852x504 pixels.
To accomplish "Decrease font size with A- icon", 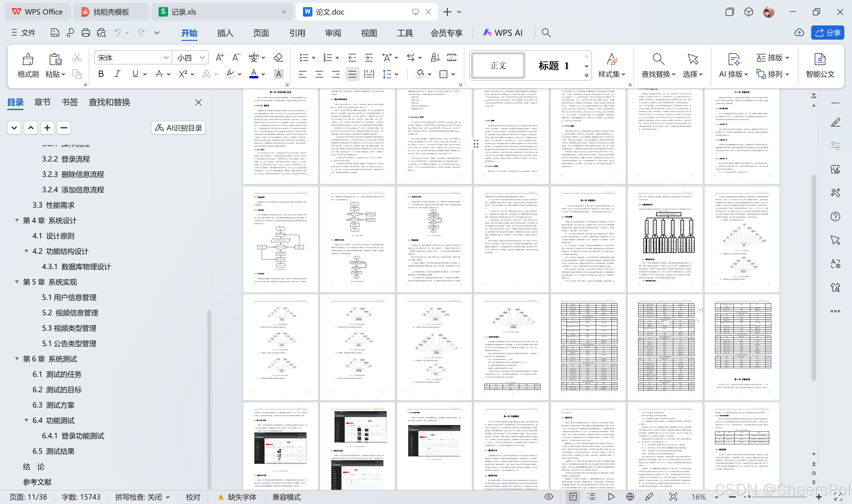I will (236, 57).
